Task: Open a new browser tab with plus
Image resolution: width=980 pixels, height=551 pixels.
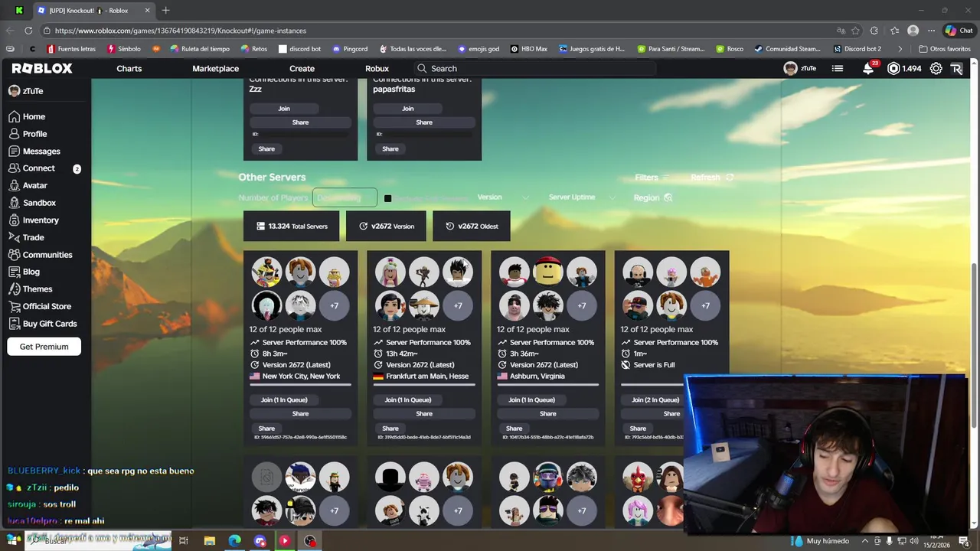Action: [x=165, y=10]
